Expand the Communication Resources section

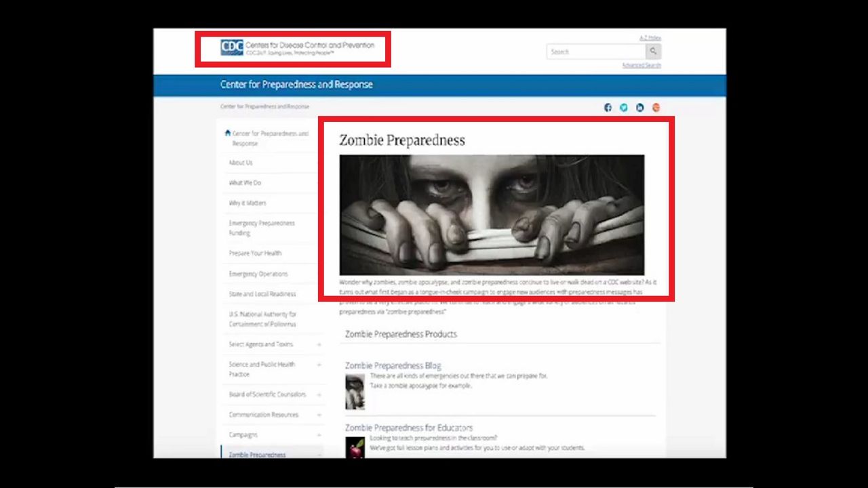point(319,415)
